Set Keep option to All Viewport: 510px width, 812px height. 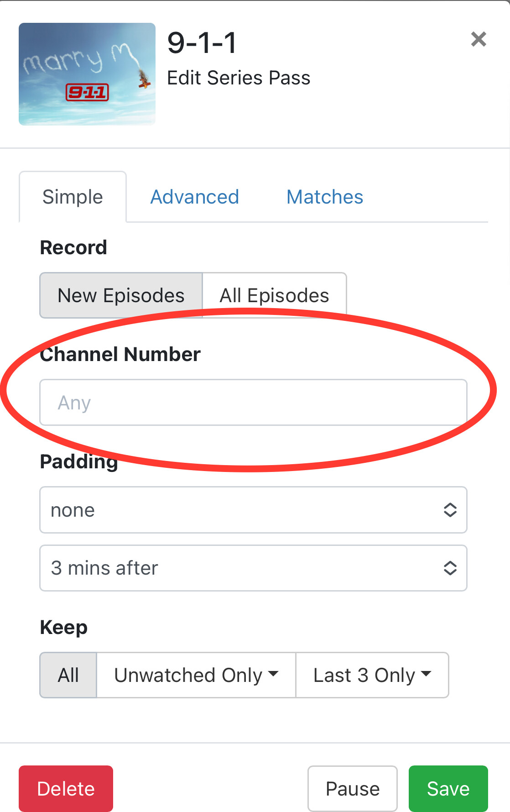click(x=68, y=675)
